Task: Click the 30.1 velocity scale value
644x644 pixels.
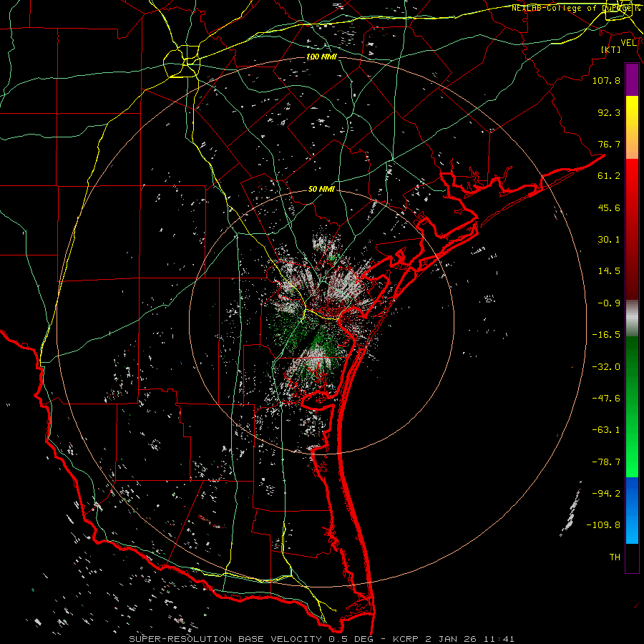Action: coord(609,240)
